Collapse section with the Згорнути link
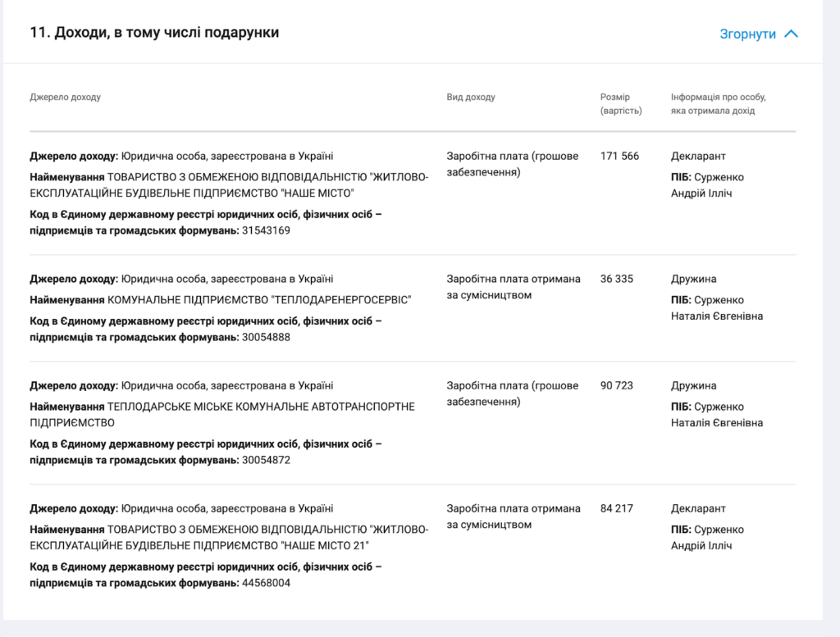840x637 pixels. click(747, 34)
